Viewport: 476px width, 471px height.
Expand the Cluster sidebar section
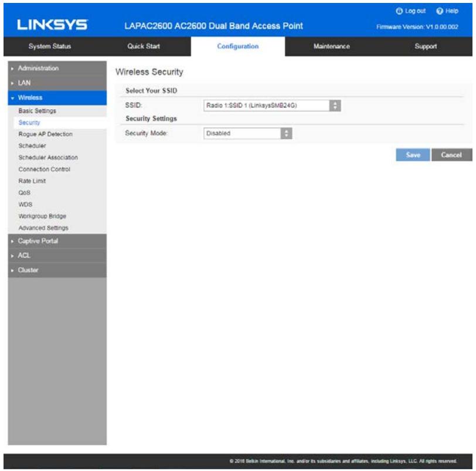[57, 270]
